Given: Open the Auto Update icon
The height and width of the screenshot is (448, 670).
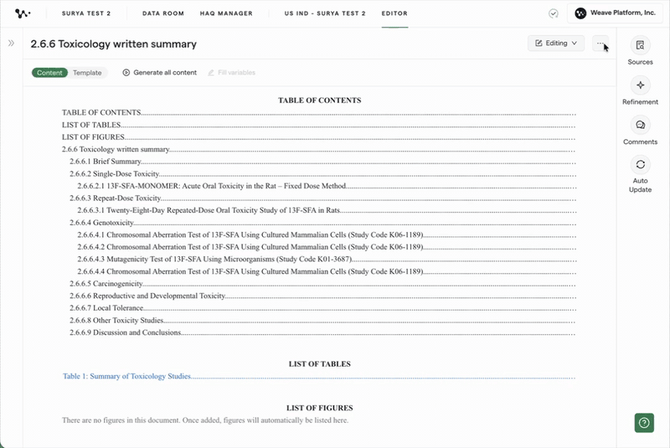Looking at the screenshot, I should 640,165.
